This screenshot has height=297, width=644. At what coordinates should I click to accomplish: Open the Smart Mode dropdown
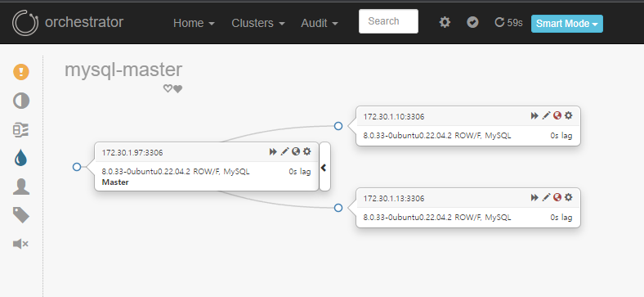click(567, 24)
